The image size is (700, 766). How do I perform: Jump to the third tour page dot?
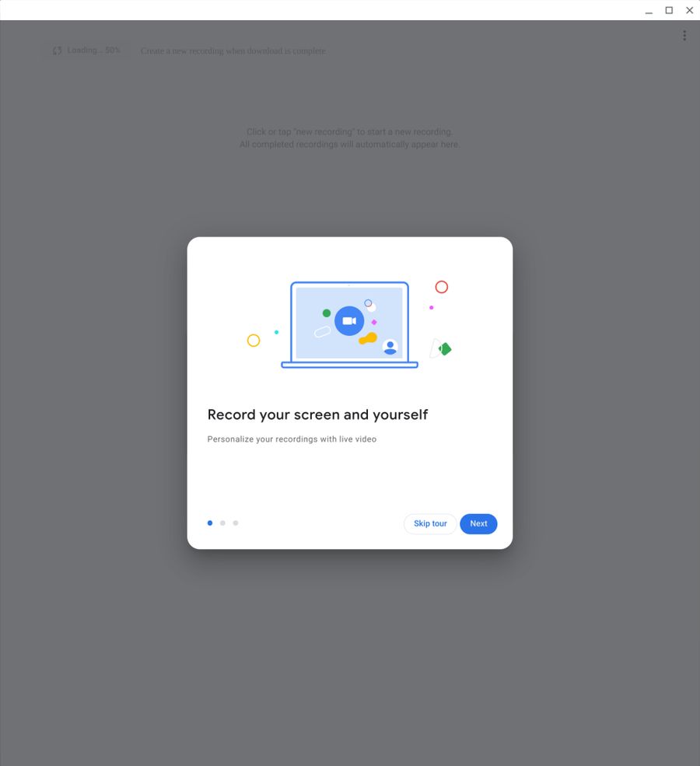click(x=236, y=523)
